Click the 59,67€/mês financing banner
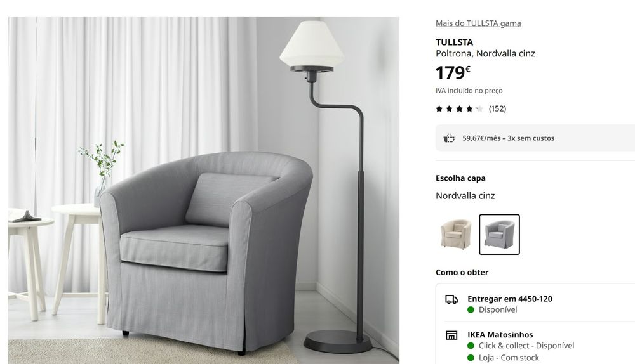 [x=535, y=138]
